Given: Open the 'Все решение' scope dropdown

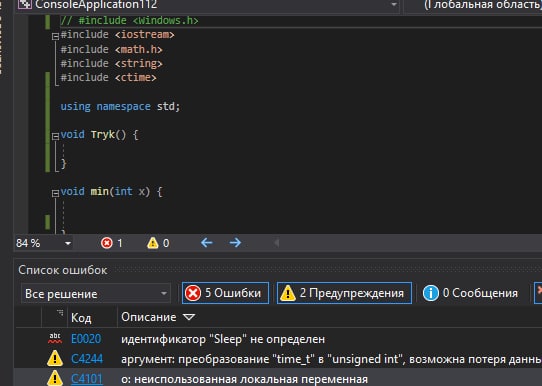Looking at the screenshot, I should tap(96, 294).
